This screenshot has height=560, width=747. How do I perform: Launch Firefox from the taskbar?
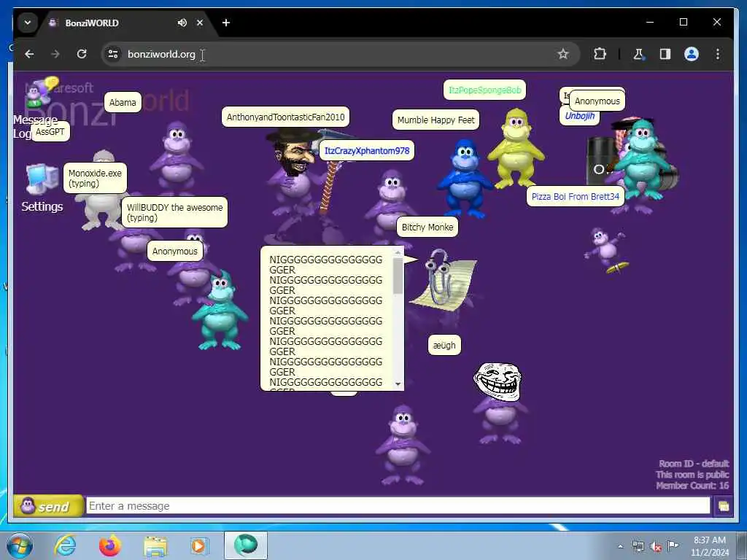point(110,545)
